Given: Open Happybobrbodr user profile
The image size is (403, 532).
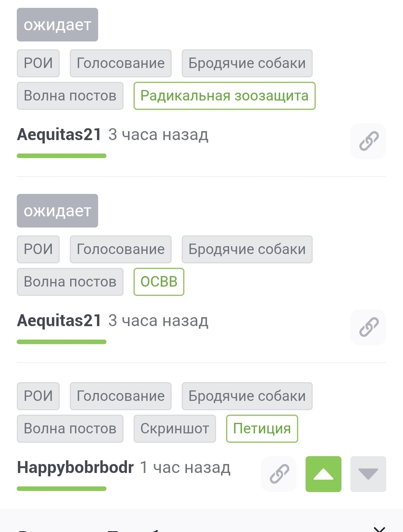Looking at the screenshot, I should [75, 467].
